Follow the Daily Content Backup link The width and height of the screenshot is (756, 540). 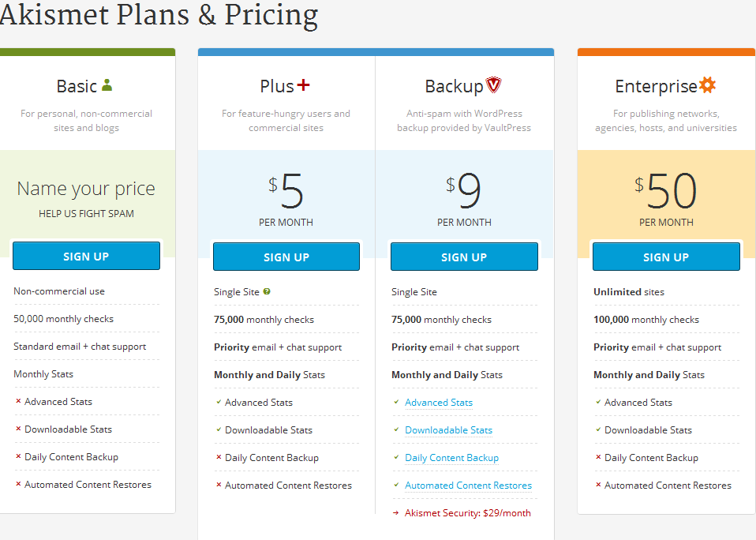coord(451,458)
